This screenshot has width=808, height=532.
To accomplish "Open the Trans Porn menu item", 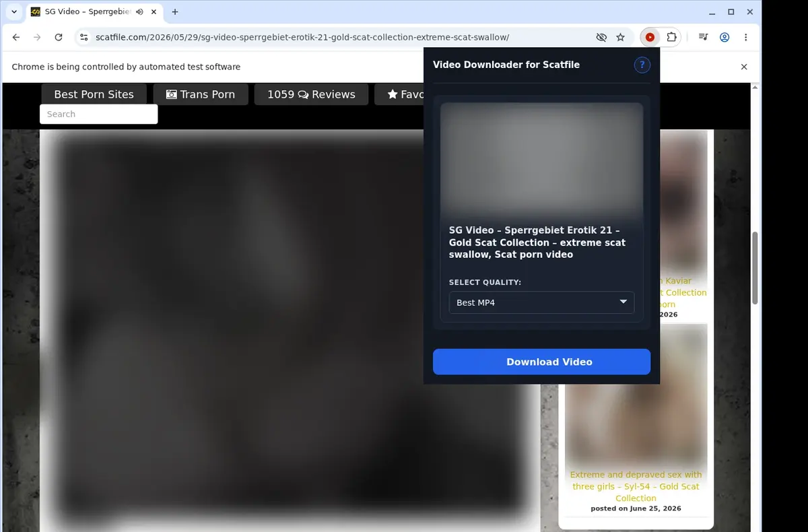I will [x=201, y=94].
